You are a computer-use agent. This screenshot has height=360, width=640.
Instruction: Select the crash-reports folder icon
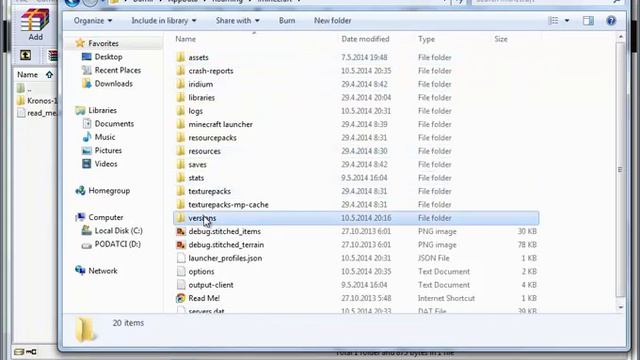[181, 71]
